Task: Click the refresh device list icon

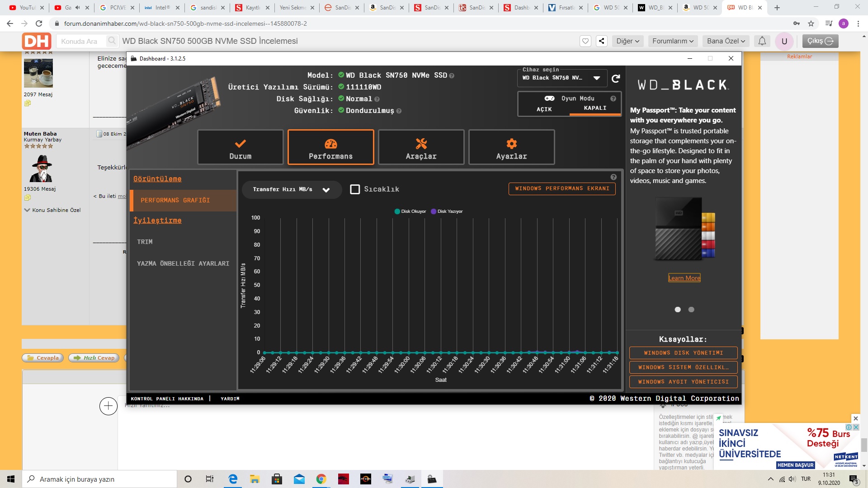Action: click(616, 79)
